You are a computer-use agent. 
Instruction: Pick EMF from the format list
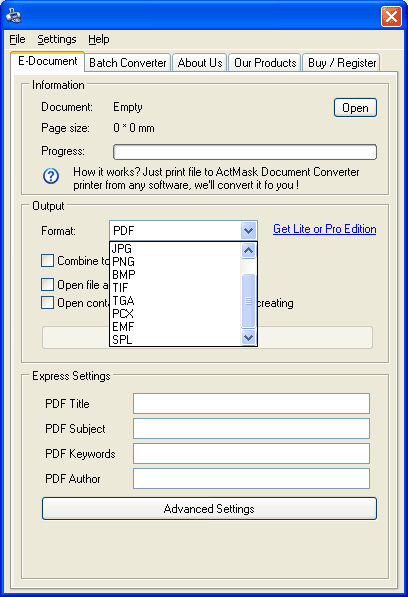[175, 327]
